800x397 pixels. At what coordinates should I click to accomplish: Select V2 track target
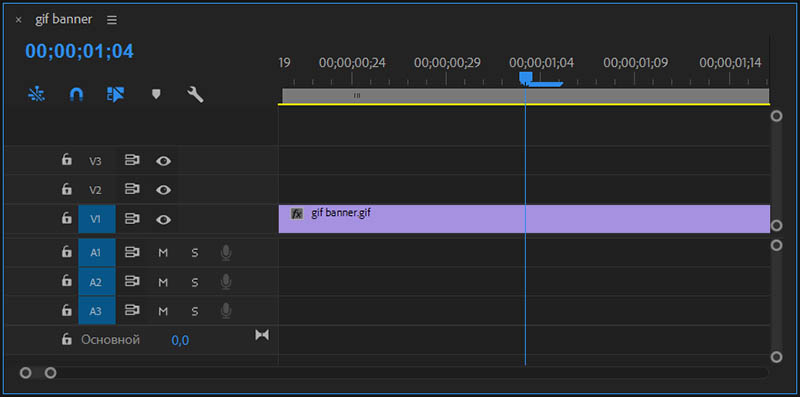coord(95,190)
